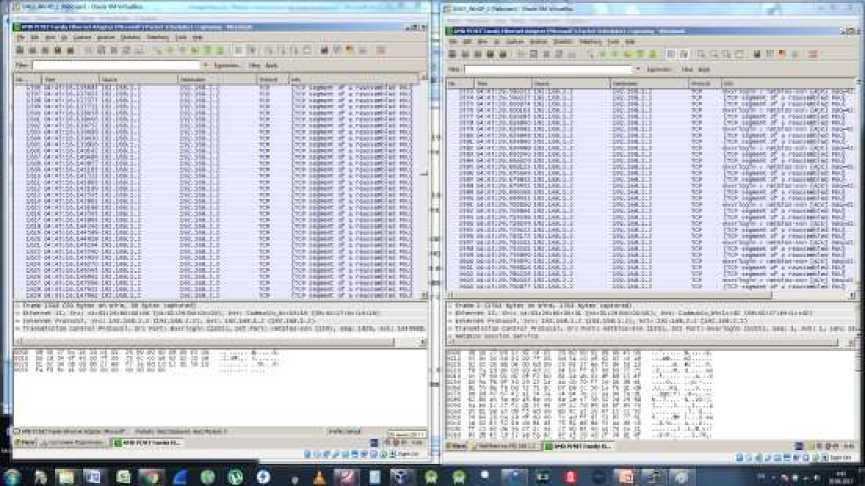This screenshot has width=865, height=486.
Task: Click Expression button in right Wireshark filter bar
Action: point(659,70)
